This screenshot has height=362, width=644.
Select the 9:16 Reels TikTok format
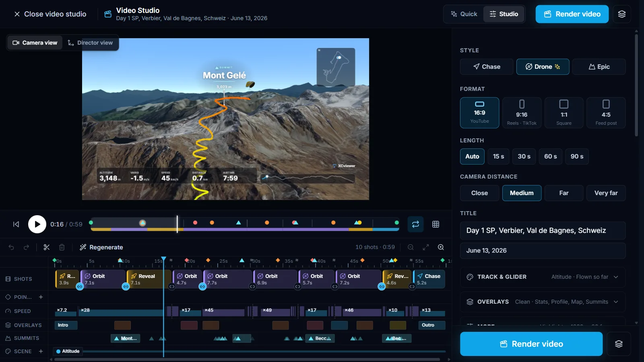pyautogui.click(x=522, y=113)
